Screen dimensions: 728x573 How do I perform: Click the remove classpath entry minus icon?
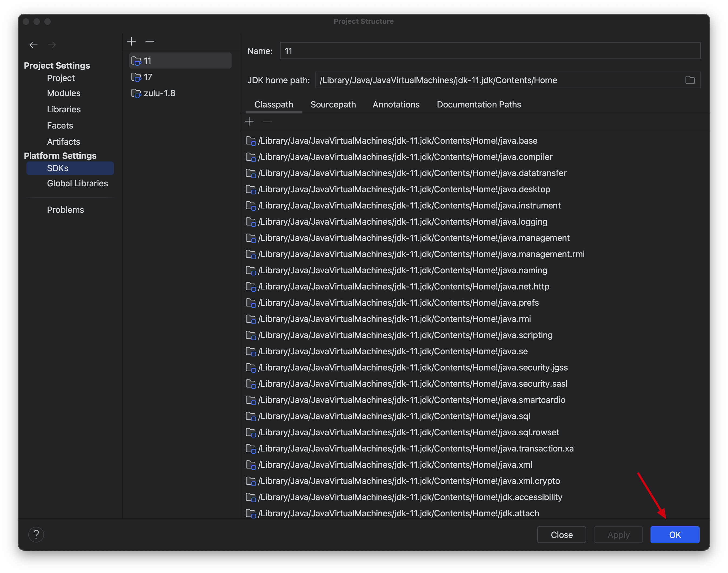pyautogui.click(x=267, y=121)
